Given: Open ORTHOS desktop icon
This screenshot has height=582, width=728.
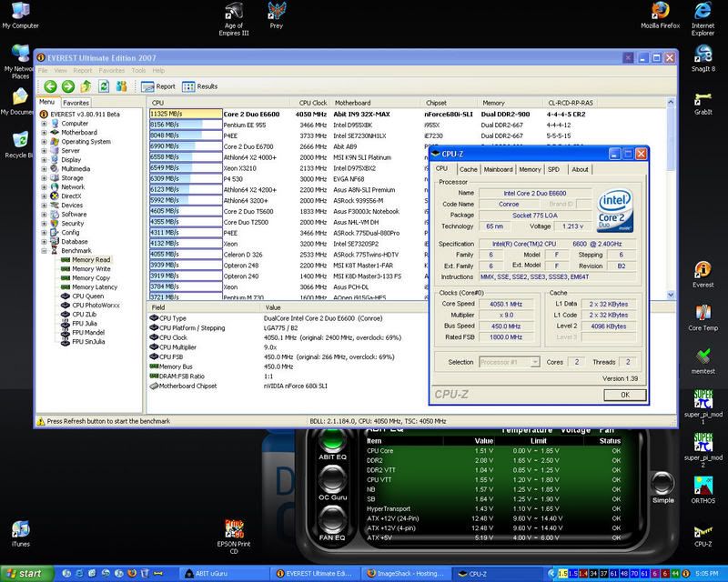Looking at the screenshot, I should click(x=703, y=490).
